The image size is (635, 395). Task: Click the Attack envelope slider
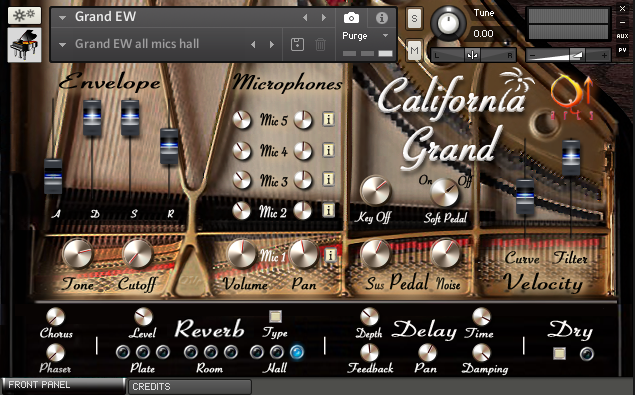[x=53, y=176]
